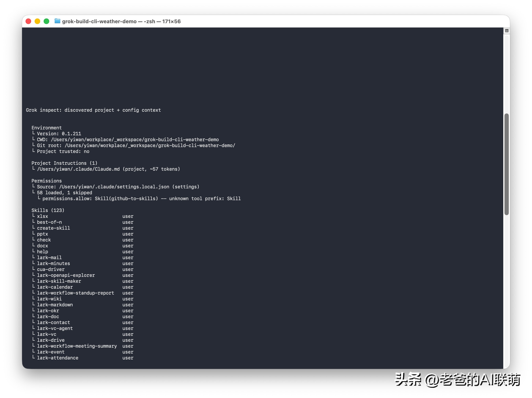Click the check skill row
The image size is (532, 398).
pyautogui.click(x=83, y=240)
